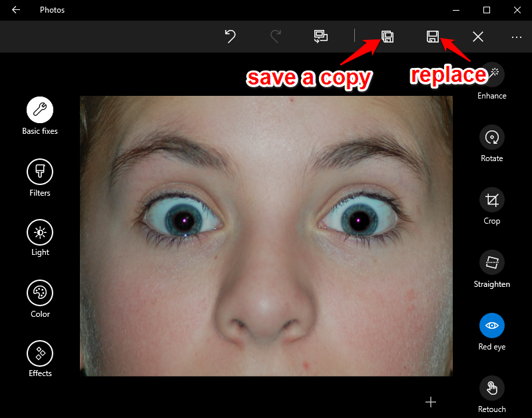Open the Effects category
Image resolution: width=532 pixels, height=418 pixels.
pos(40,353)
